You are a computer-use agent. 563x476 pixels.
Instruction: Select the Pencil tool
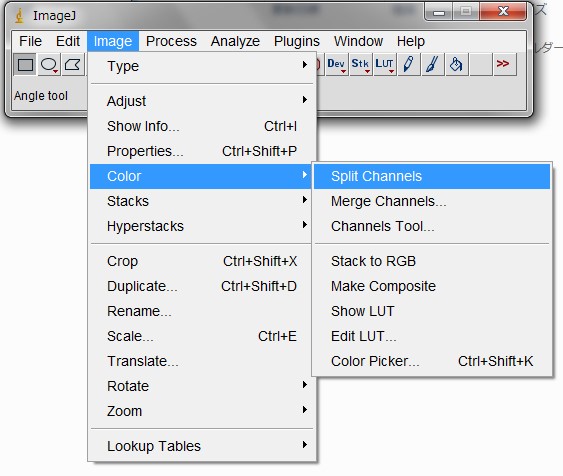point(408,65)
